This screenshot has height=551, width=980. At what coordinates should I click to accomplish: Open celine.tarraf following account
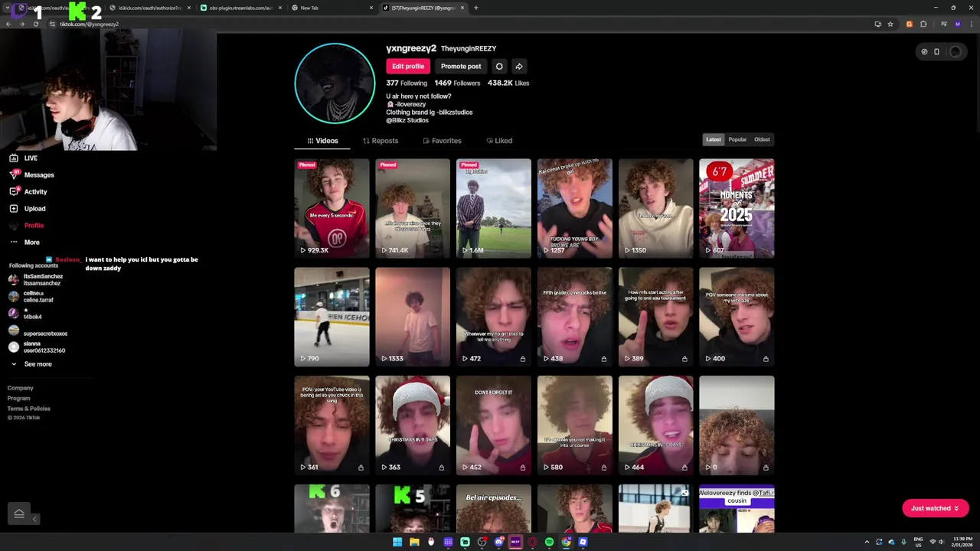[31, 297]
